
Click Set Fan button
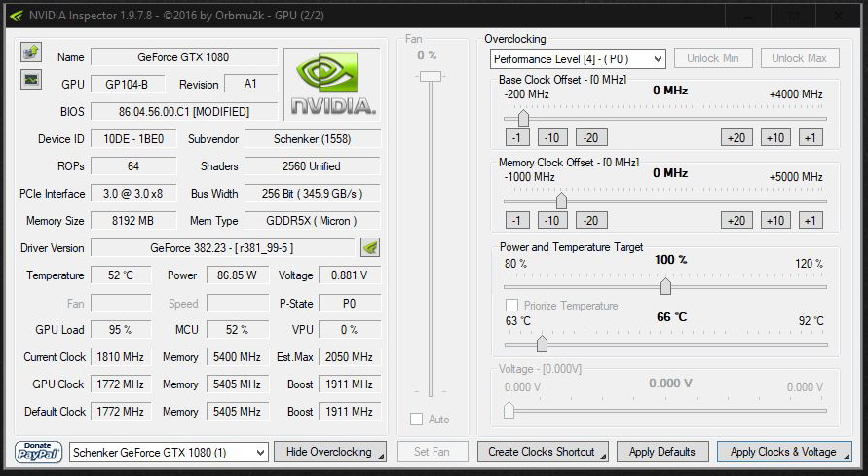pos(433,452)
